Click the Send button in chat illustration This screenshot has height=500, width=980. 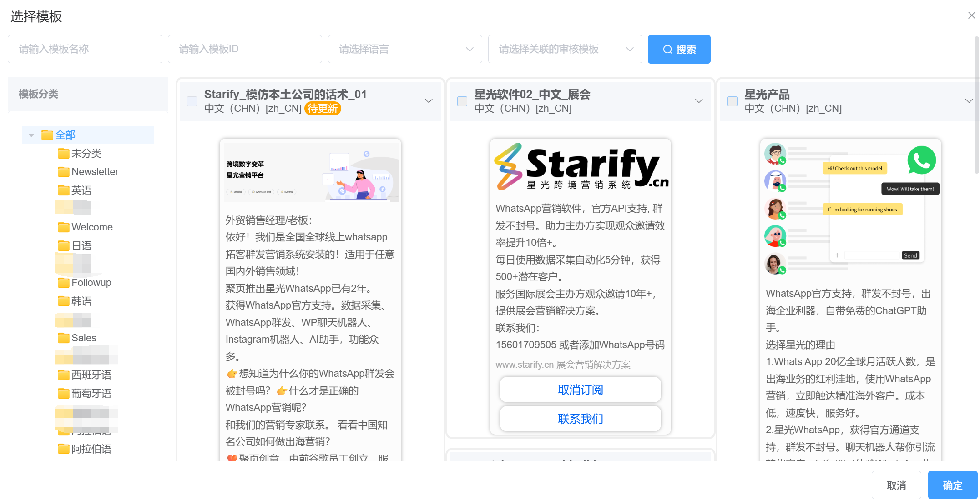click(x=910, y=255)
